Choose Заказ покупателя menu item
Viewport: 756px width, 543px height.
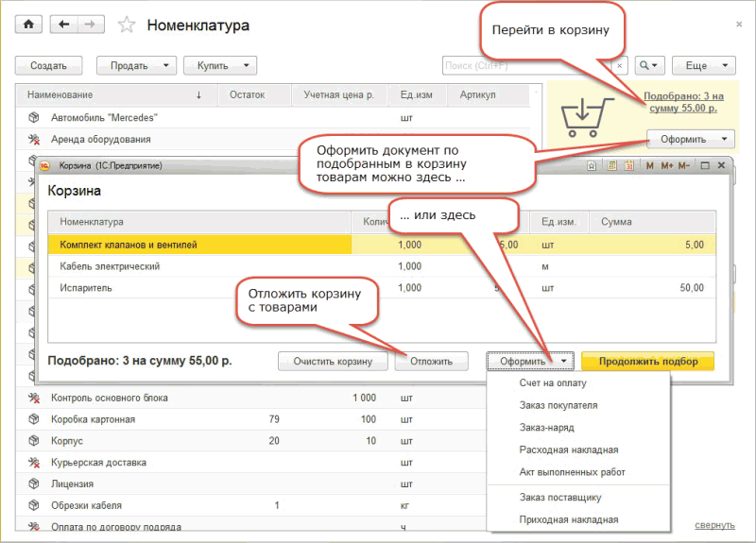coord(558,405)
